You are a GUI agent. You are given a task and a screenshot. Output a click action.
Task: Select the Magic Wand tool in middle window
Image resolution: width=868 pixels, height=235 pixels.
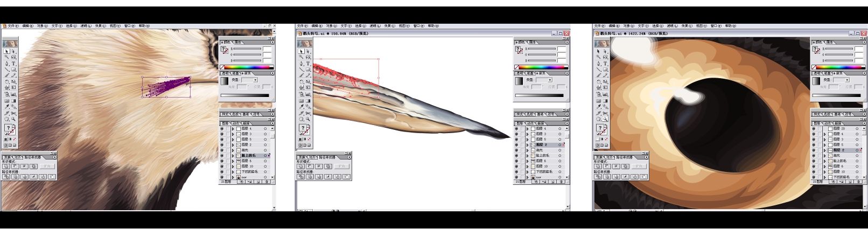302,57
